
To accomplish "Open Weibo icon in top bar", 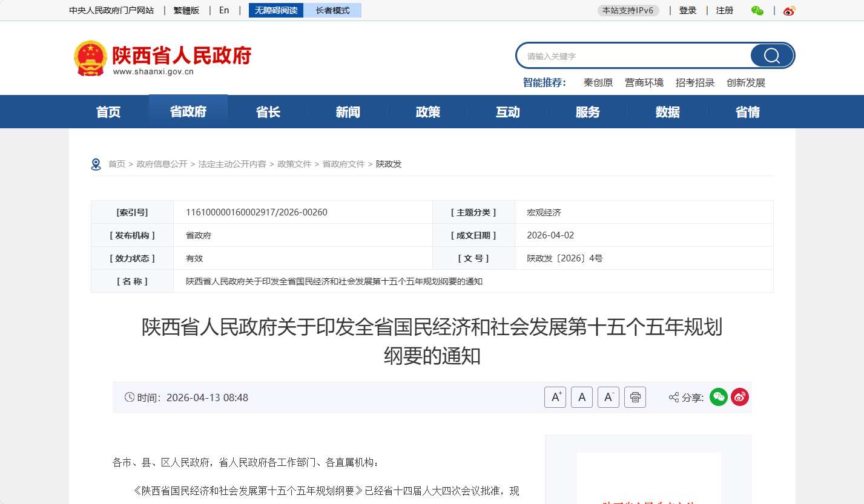I will coord(788,10).
